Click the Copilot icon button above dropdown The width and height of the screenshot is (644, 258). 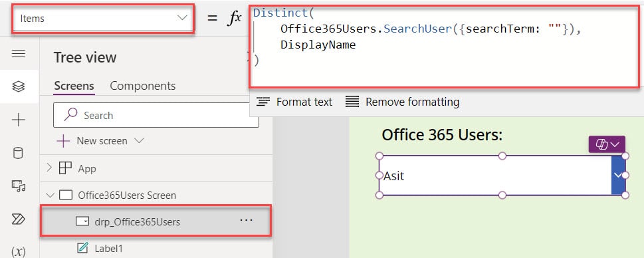607,144
